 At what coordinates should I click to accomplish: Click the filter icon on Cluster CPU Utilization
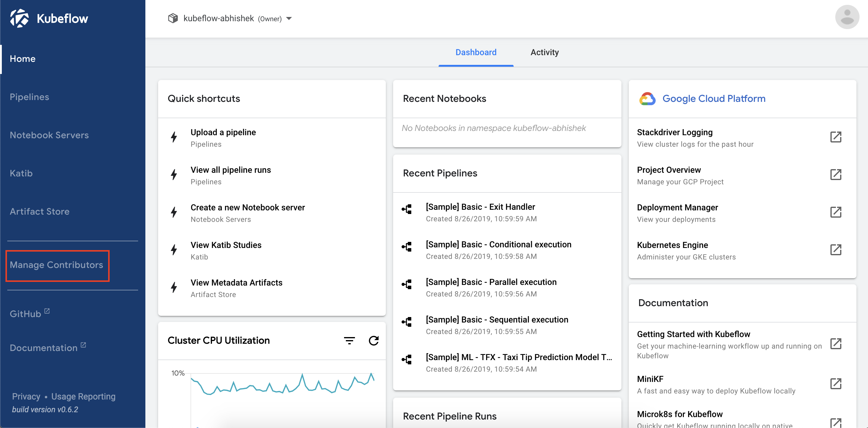(x=350, y=340)
